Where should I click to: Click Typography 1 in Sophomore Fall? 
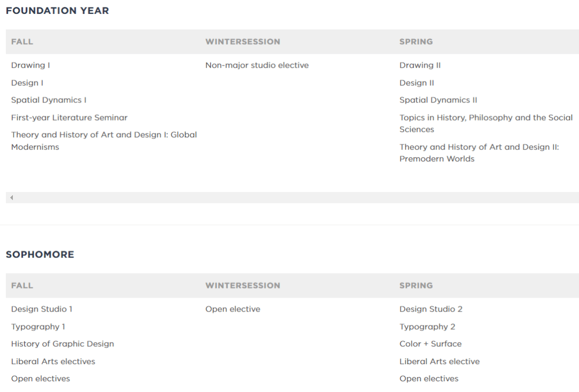tap(38, 327)
